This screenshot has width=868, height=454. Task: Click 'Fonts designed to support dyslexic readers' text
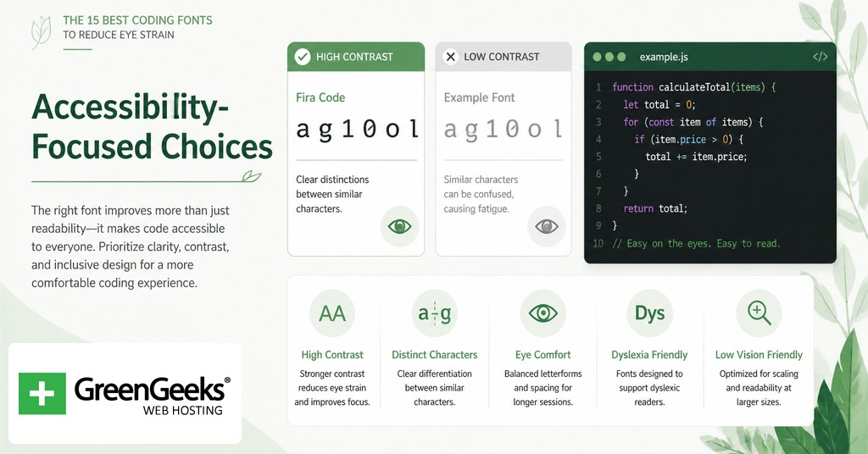click(x=649, y=388)
